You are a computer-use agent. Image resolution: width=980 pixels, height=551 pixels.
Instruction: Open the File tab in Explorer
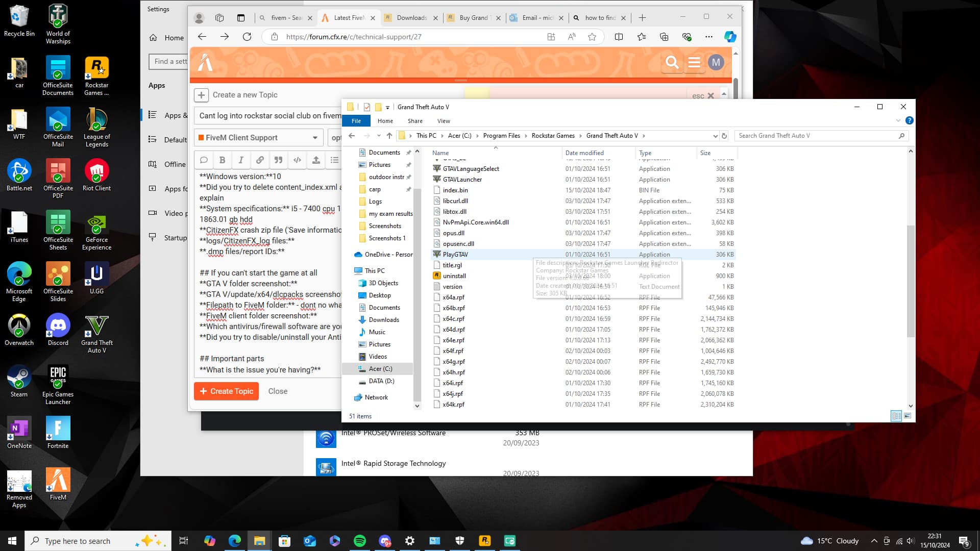click(x=356, y=121)
